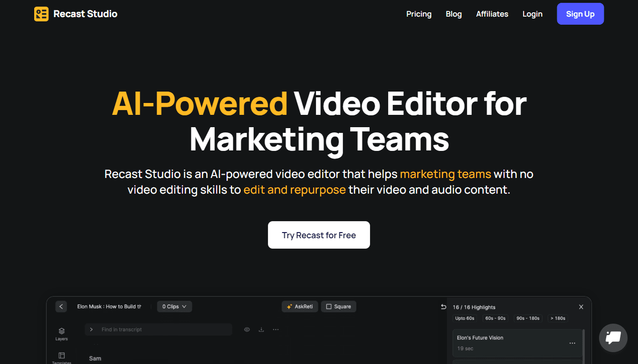The height and width of the screenshot is (364, 638).
Task: Open the 0 Clips dropdown
Action: pos(174,307)
